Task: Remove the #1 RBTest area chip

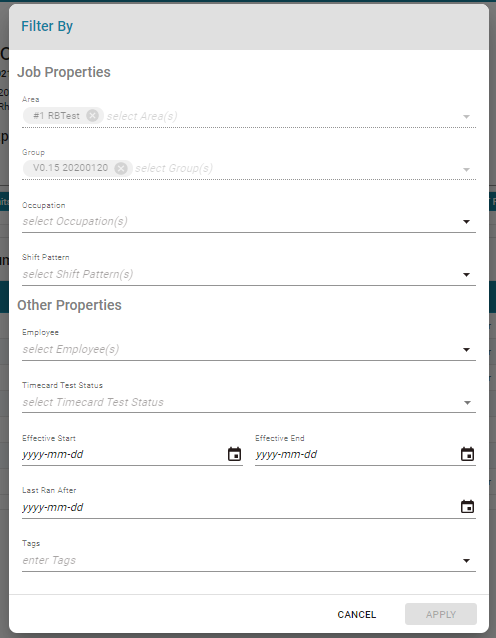Action: click(x=93, y=116)
